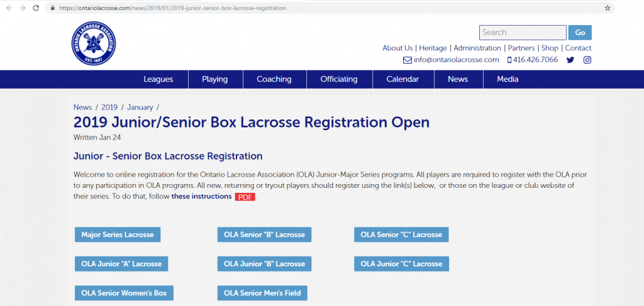644x306 pixels.
Task: Open the News menu
Action: [x=458, y=79]
